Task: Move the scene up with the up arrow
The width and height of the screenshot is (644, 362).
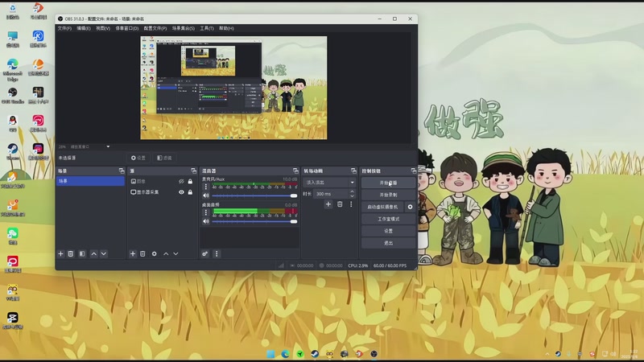Action: click(93, 254)
